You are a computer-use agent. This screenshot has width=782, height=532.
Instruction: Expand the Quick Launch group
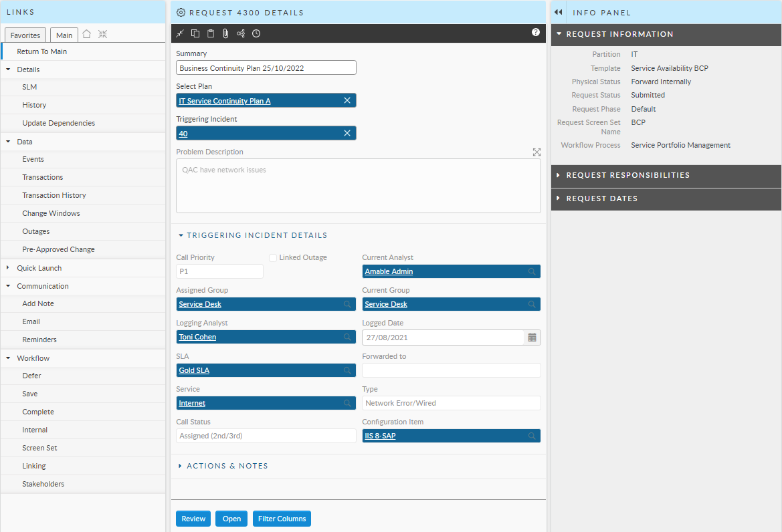[x=9, y=268]
